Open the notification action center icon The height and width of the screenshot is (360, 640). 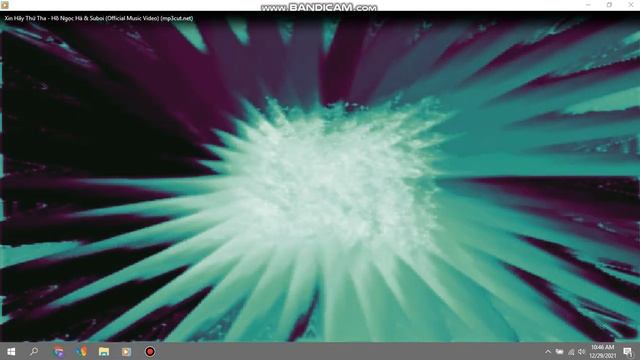tap(628, 351)
